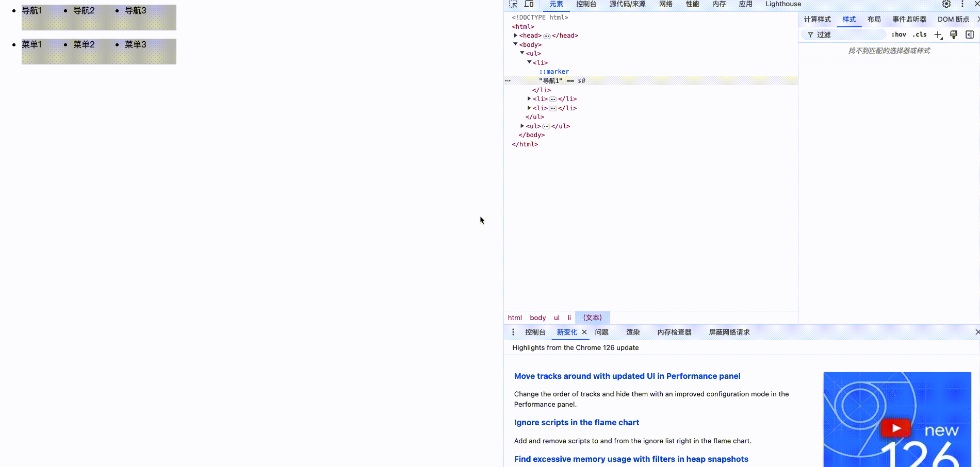Select the inspect element tool
Image resolution: width=980 pixels, height=467 pixels.
pyautogui.click(x=513, y=4)
